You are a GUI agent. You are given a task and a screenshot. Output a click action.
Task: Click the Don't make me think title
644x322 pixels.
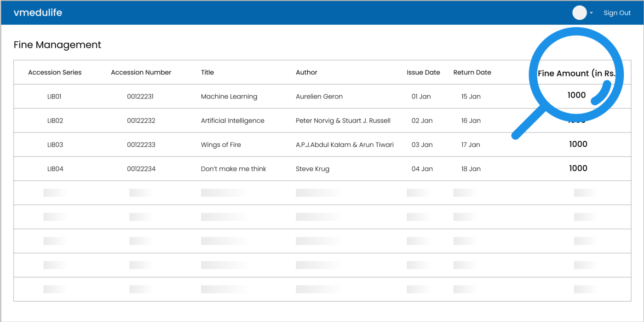click(233, 169)
